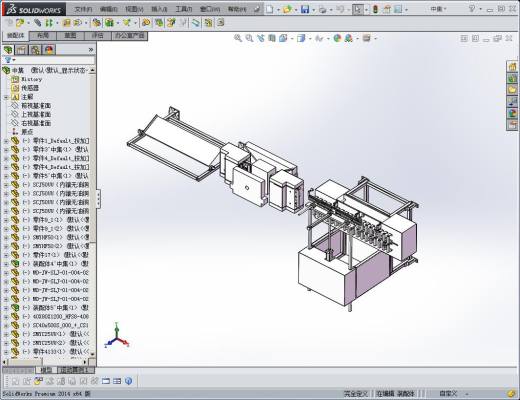Screen dimensions: 520x400
Task: Toggle the Section View icon
Action: [272, 38]
